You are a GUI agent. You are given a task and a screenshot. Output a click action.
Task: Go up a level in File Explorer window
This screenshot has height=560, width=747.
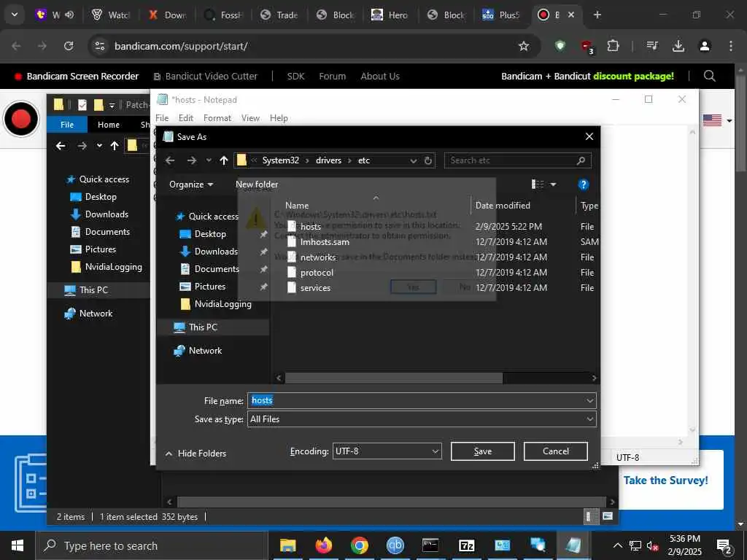pos(115,146)
